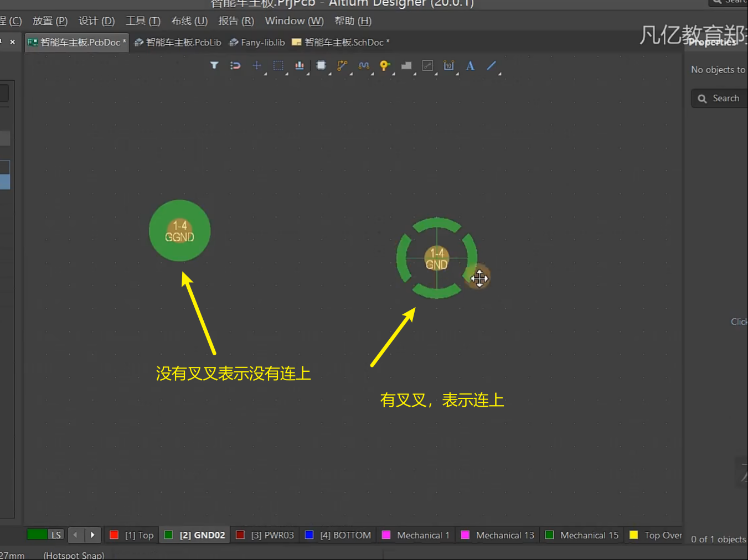Image resolution: width=748 pixels, height=560 pixels.
Task: Click the place keepout tool icon
Action: coord(427,65)
